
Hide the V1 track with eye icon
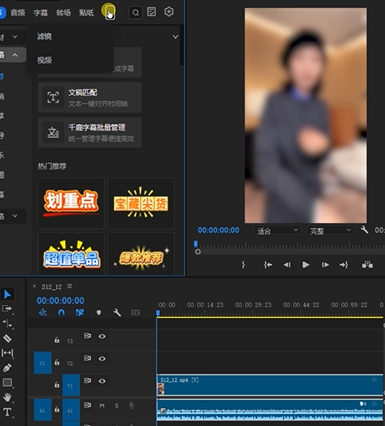[x=102, y=381]
